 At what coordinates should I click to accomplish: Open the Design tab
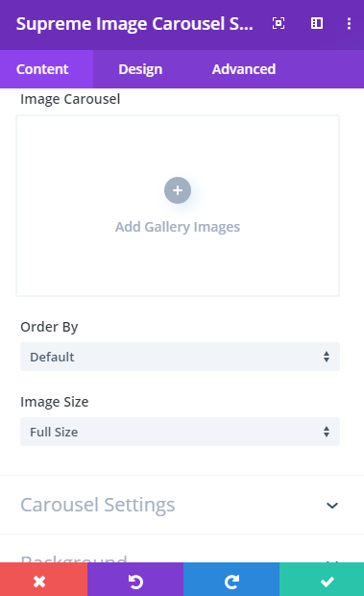[x=140, y=69]
